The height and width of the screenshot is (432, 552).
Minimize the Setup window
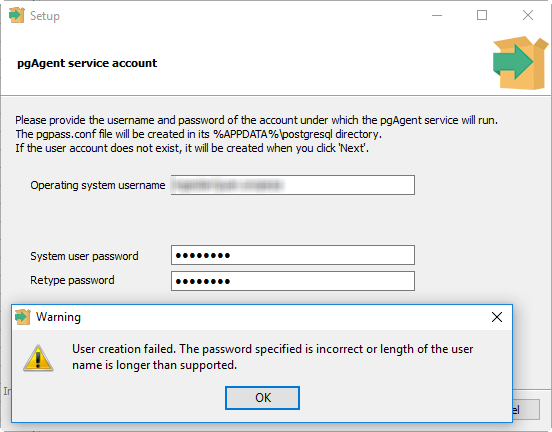437,15
